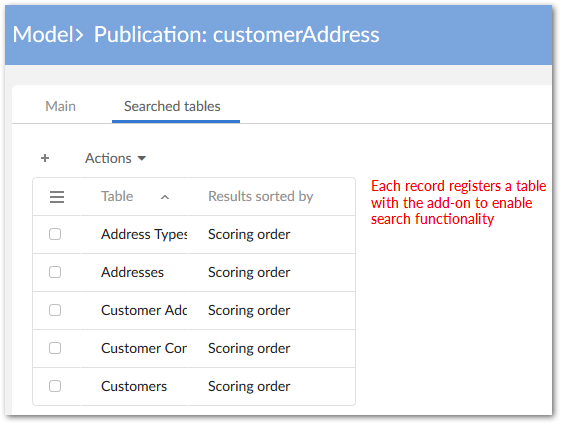The width and height of the screenshot is (561, 424).
Task: Click the Results sorted by header
Action: (261, 196)
